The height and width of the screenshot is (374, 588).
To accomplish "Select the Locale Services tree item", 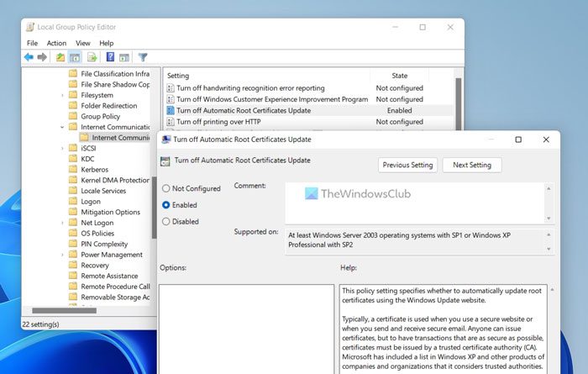I will tap(103, 191).
